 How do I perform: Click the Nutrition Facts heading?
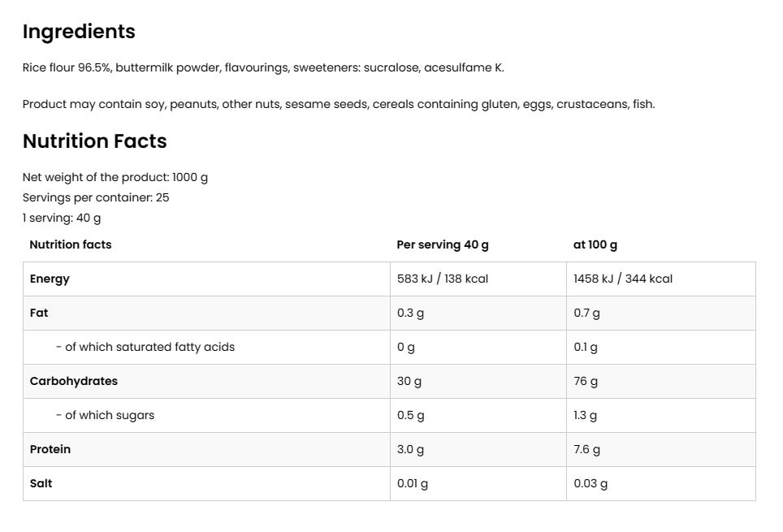click(94, 141)
